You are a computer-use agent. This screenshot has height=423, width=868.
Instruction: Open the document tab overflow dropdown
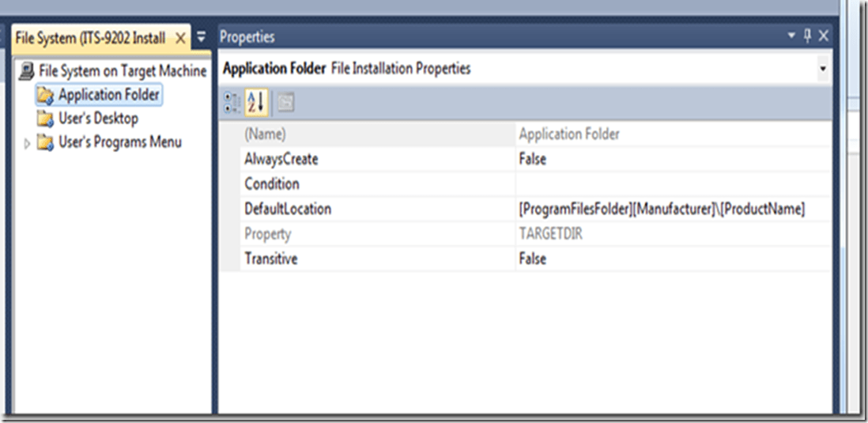[x=201, y=37]
